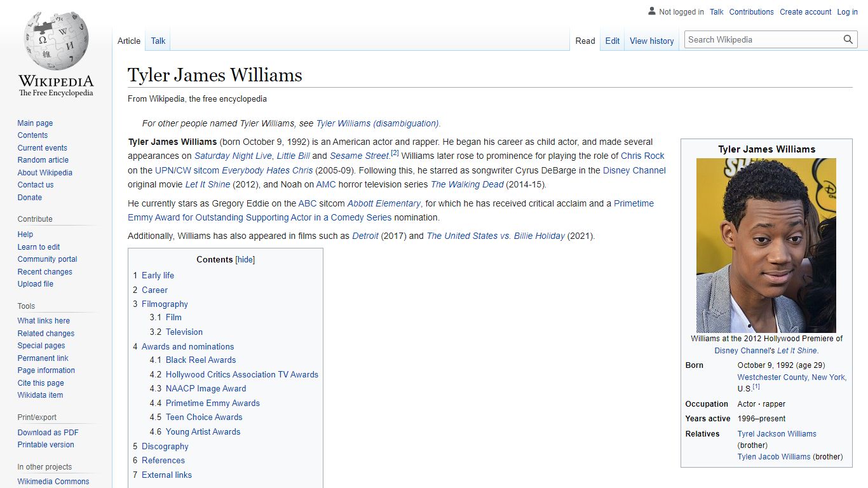Screen dimensions: 868x488
Task: Open Wikimedia Commons link
Action: 53,482
